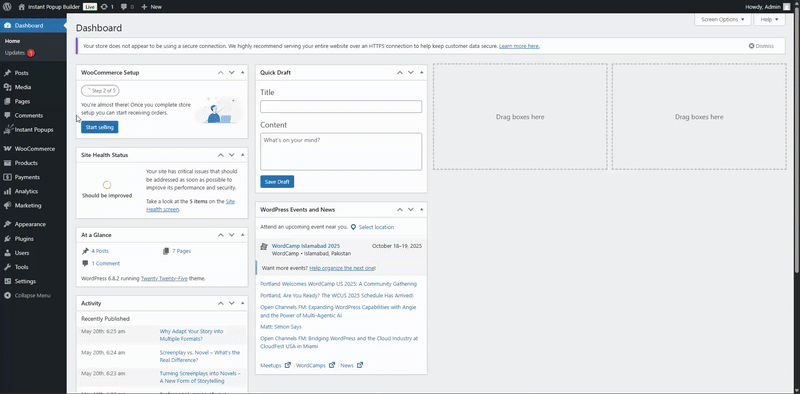800x394 pixels.
Task: Click Select location link
Action: [x=376, y=227]
